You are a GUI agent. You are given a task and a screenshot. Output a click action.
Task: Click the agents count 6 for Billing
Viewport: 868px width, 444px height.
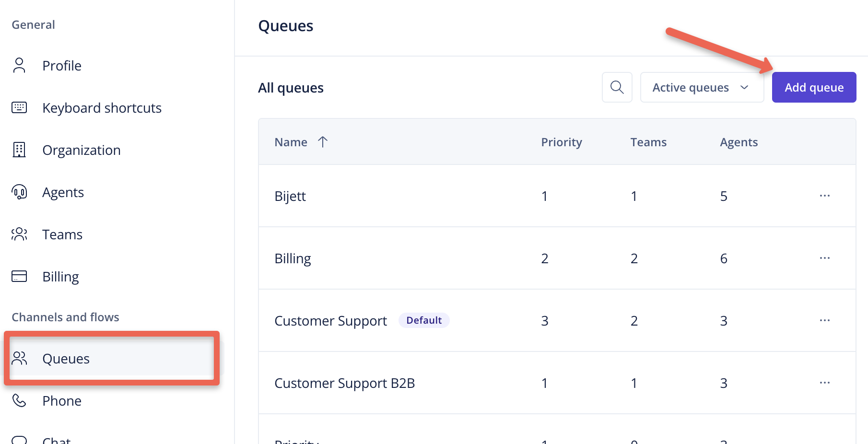pos(724,258)
